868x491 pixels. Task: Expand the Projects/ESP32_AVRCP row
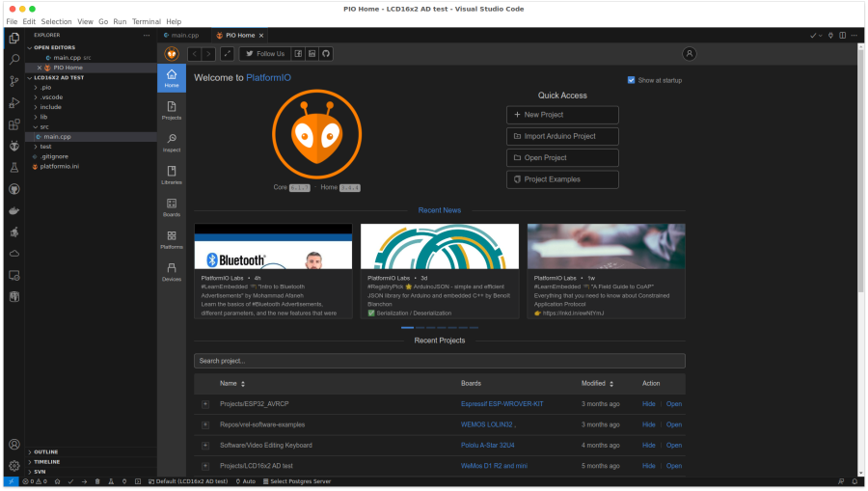(205, 404)
